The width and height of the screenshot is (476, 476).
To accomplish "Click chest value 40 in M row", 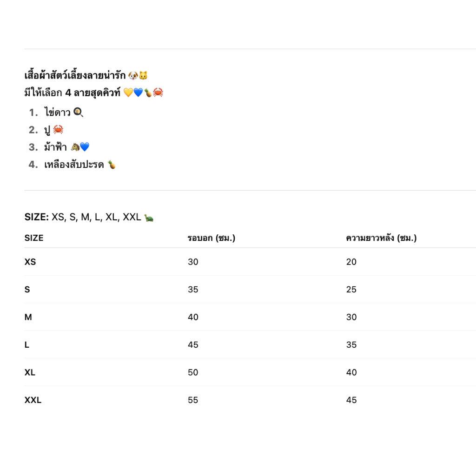I will tap(193, 317).
